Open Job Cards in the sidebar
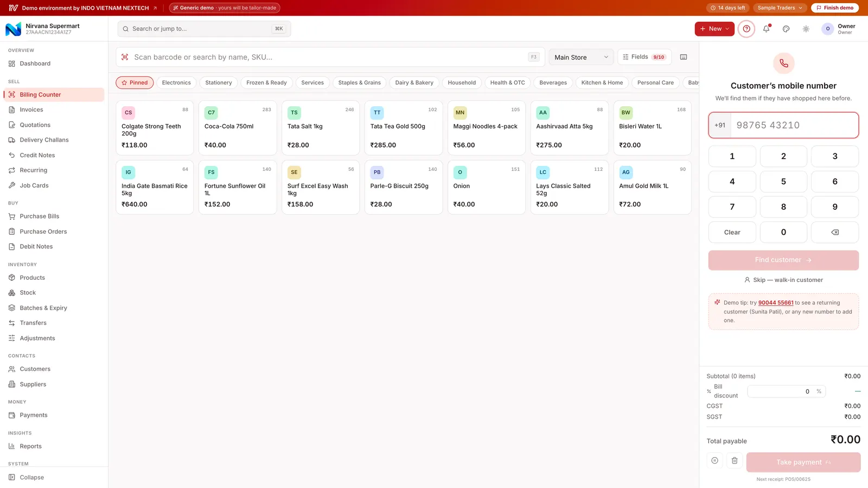This screenshot has height=488, width=868. [54, 185]
